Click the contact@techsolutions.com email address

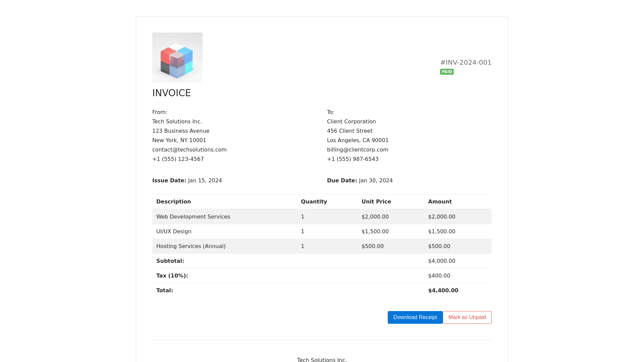click(189, 150)
